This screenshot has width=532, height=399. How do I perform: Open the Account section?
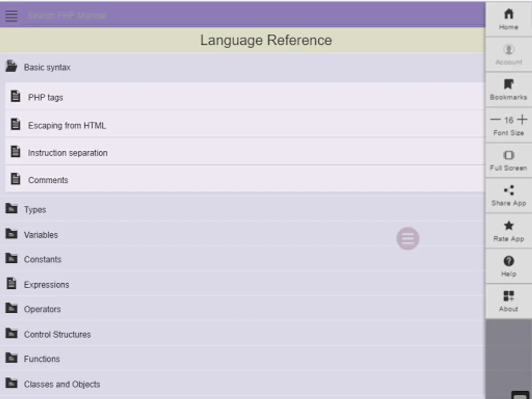click(509, 55)
